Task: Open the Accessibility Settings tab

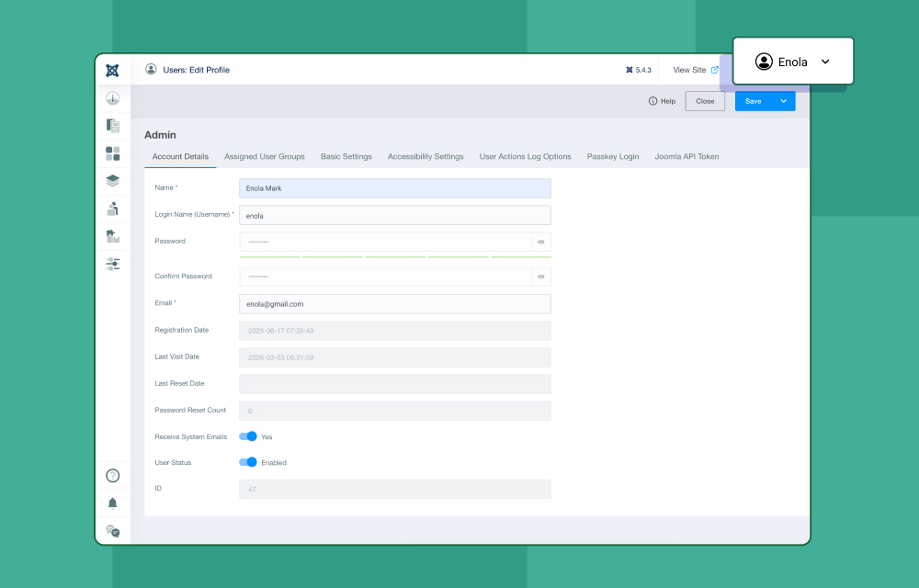Action: pyautogui.click(x=425, y=156)
